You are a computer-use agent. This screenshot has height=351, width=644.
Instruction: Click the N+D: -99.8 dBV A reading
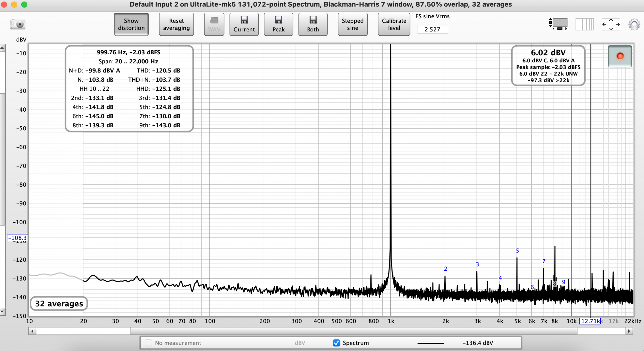[x=95, y=71]
